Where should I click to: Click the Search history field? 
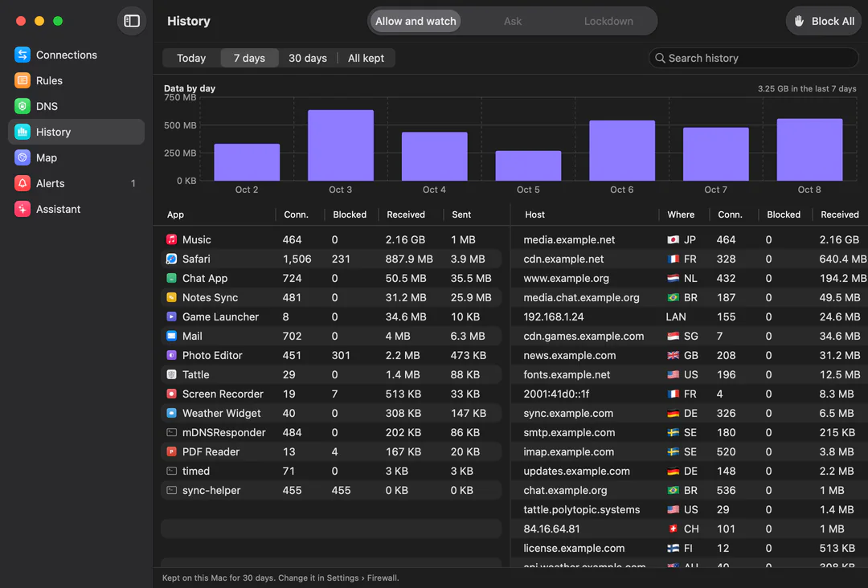(x=753, y=58)
